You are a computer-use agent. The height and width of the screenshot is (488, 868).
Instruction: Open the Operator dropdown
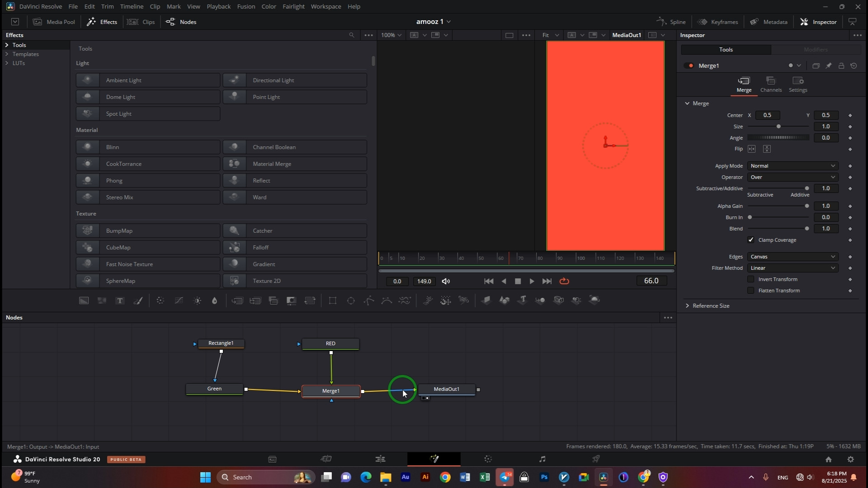coord(793,177)
